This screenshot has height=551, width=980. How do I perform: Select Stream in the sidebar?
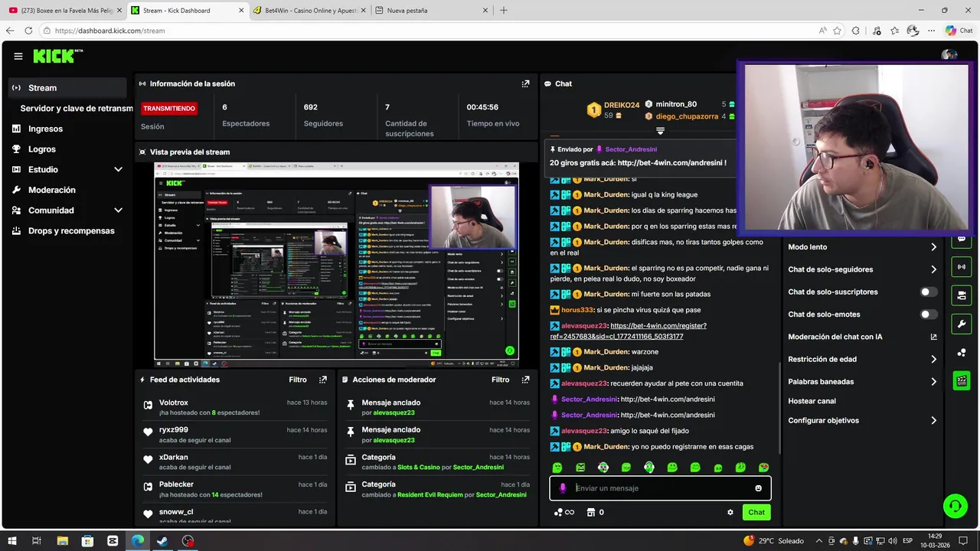pos(67,88)
